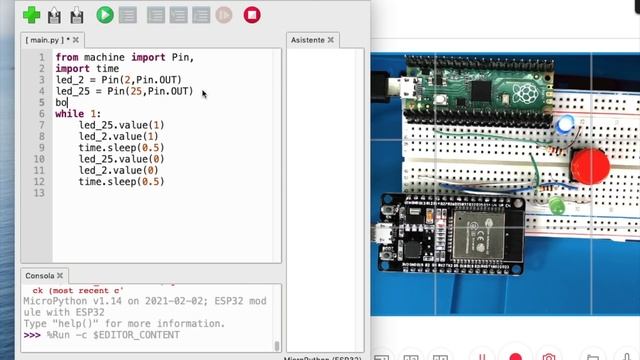The width and height of the screenshot is (640, 360).
Task: Start debugging the current script
Action: 128,16
